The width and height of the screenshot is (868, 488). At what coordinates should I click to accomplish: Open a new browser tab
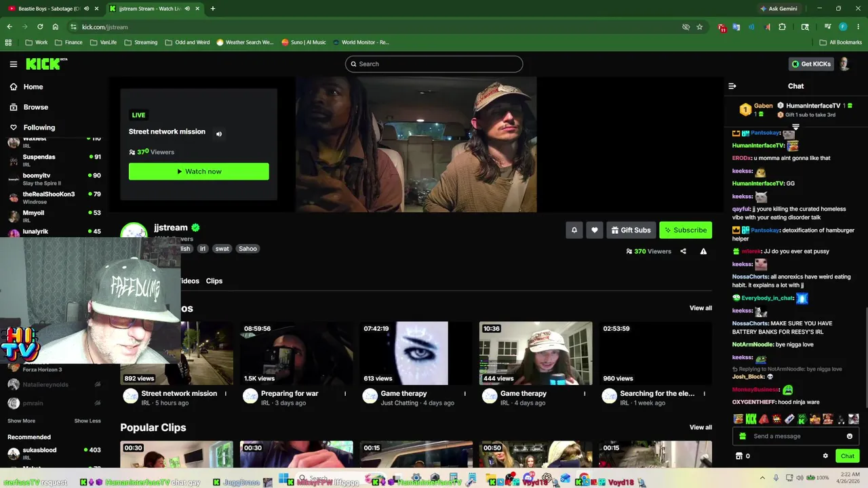[x=212, y=9]
